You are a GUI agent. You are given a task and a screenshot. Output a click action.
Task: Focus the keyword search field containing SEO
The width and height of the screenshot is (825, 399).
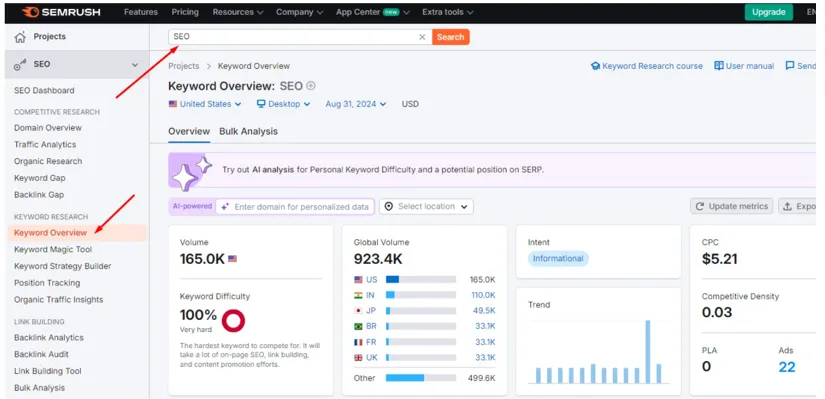point(300,37)
